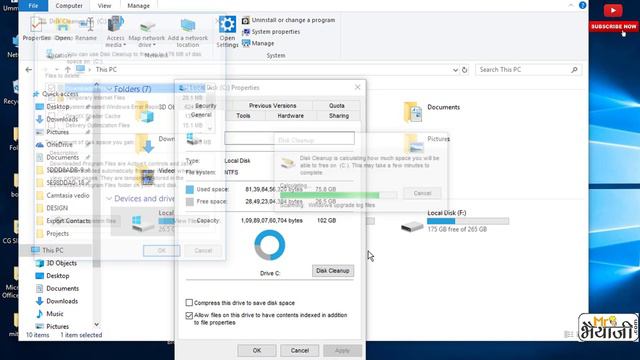
Task: Select 3D Objects under This PC
Action: (x=56, y=263)
